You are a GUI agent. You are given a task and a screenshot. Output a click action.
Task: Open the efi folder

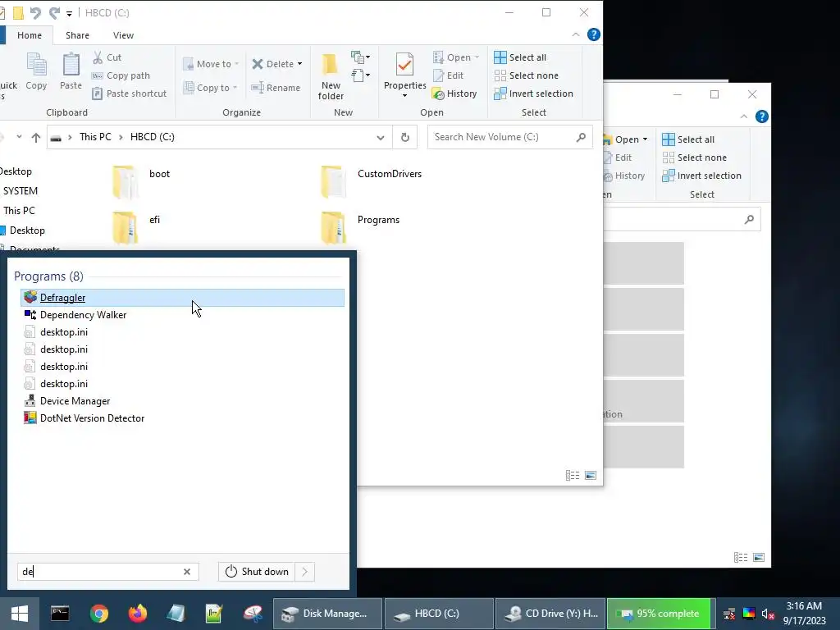137,227
